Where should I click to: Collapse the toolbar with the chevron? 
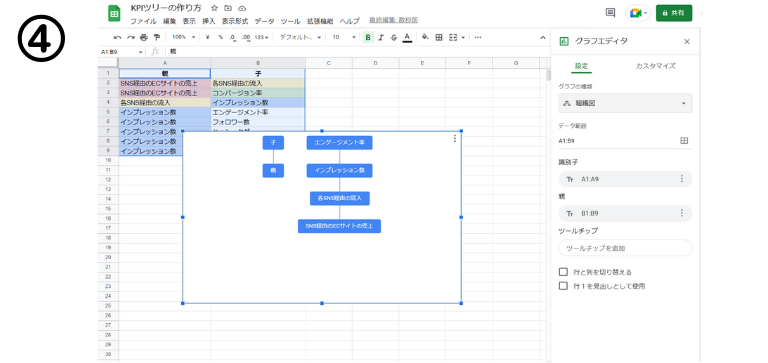click(543, 37)
